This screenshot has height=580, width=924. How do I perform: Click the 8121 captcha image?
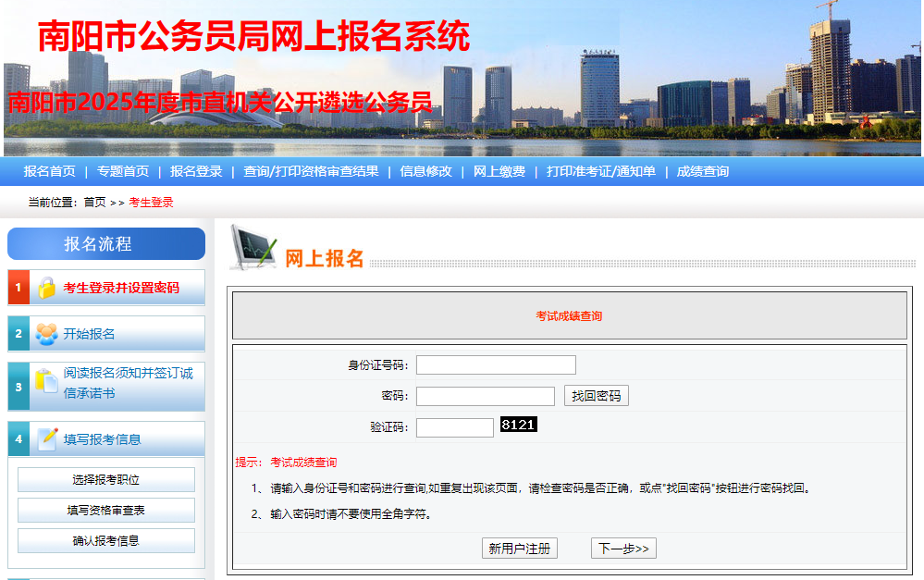point(518,425)
